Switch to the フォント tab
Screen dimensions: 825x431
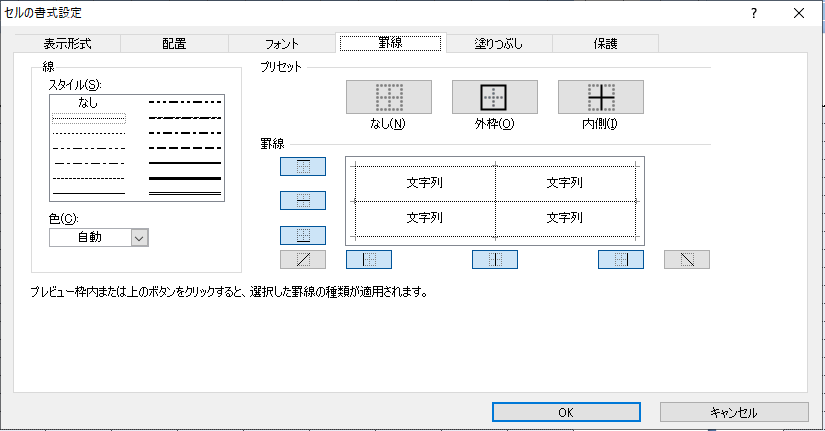[x=282, y=43]
